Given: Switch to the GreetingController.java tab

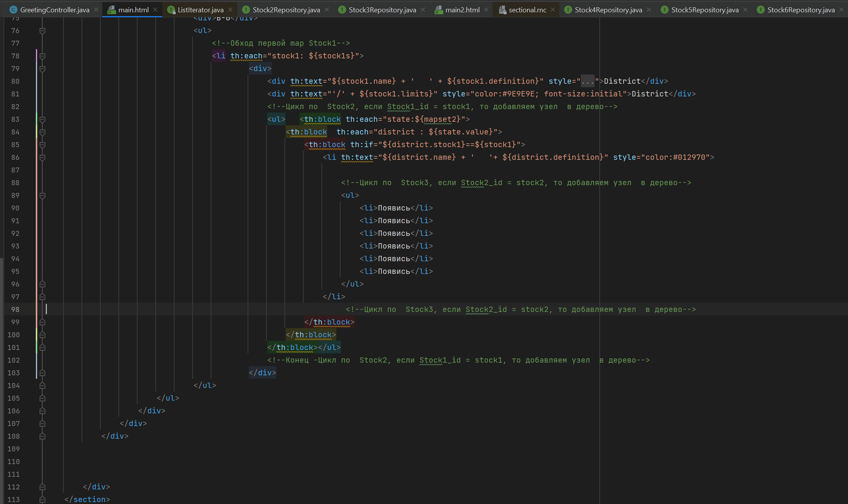Looking at the screenshot, I should point(54,10).
